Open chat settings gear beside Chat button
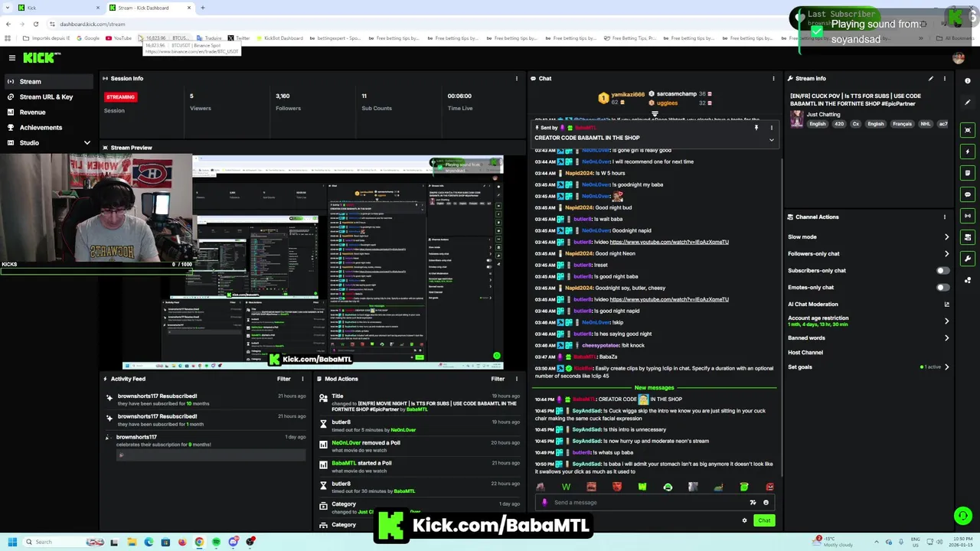Viewport: 980px width, 551px height. point(744,520)
